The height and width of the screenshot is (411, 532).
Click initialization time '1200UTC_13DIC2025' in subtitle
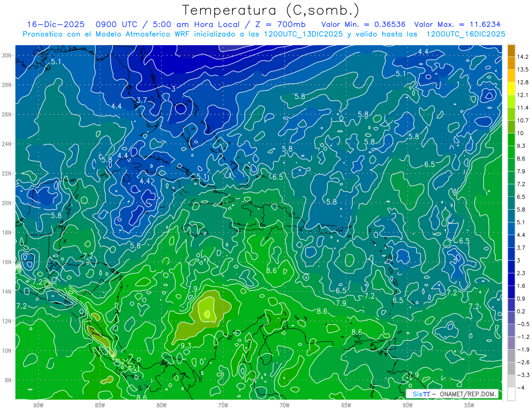303,34
